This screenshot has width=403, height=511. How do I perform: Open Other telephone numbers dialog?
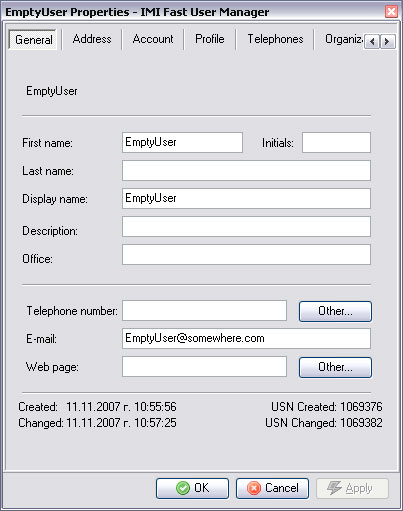click(x=335, y=311)
